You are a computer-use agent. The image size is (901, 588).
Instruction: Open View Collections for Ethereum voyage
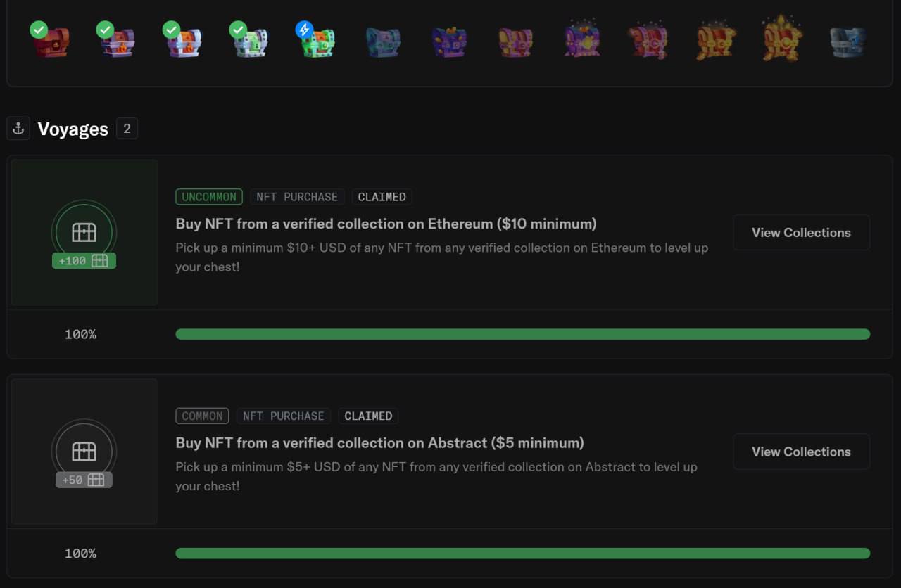[x=801, y=233]
